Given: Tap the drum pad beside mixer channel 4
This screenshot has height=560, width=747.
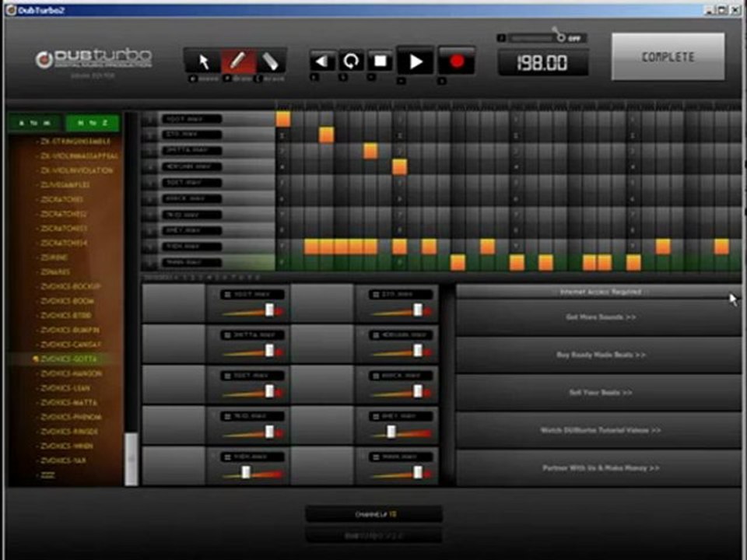Looking at the screenshot, I should pos(322,344).
